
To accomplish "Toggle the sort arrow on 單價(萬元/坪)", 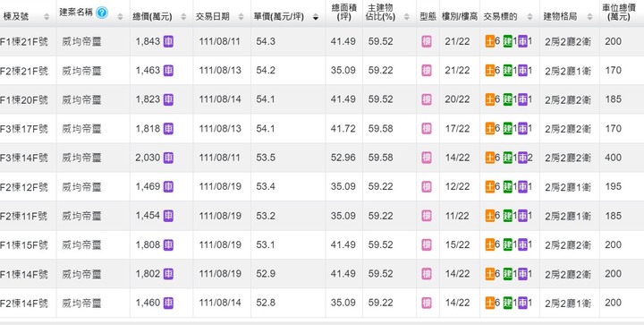I will click(316, 17).
